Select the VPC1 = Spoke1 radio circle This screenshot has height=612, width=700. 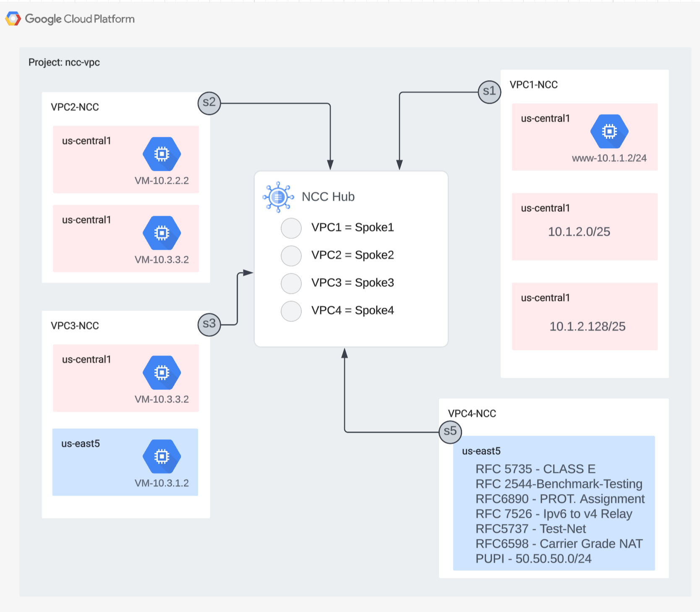291,228
